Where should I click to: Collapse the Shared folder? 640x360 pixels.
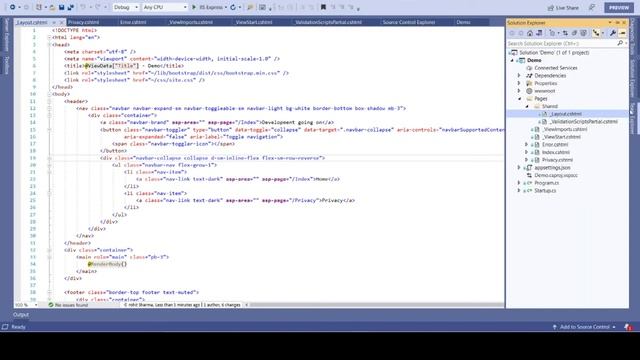click(x=527, y=106)
